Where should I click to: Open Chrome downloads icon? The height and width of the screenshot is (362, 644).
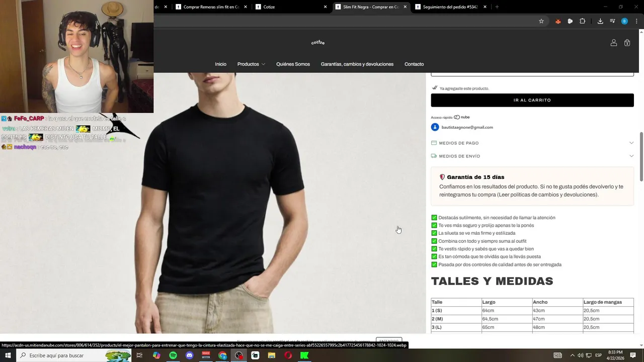[x=600, y=21]
